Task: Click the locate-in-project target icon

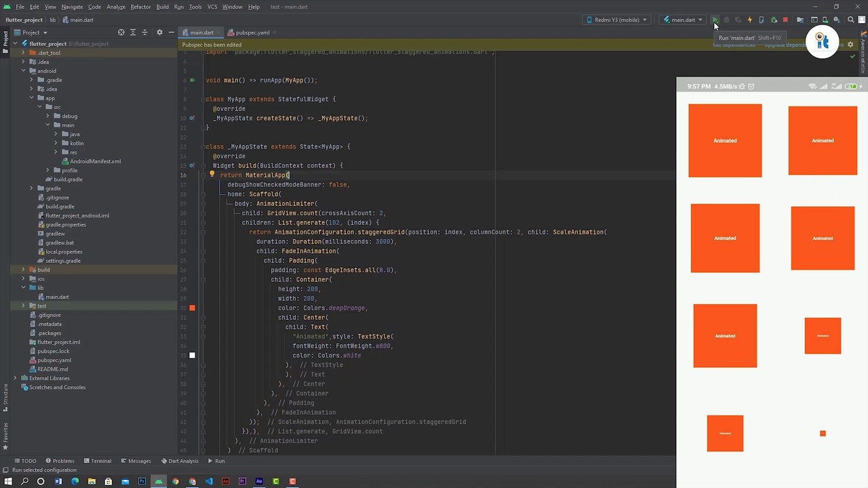Action: tap(121, 32)
